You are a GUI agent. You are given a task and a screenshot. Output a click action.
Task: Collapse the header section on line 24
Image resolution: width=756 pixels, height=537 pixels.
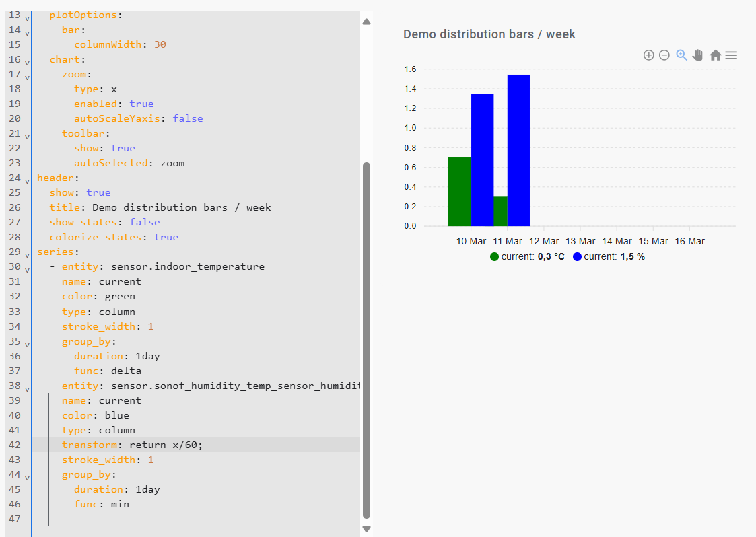[x=27, y=181]
